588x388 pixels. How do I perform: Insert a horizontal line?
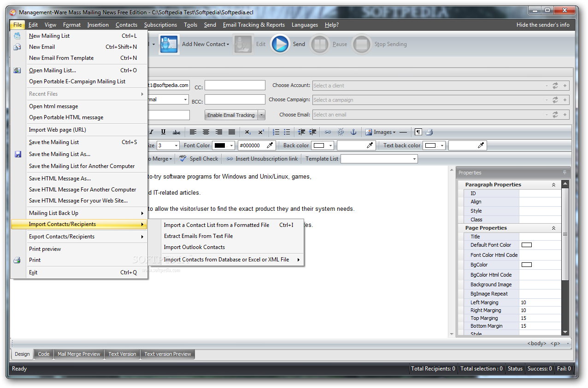click(x=403, y=132)
